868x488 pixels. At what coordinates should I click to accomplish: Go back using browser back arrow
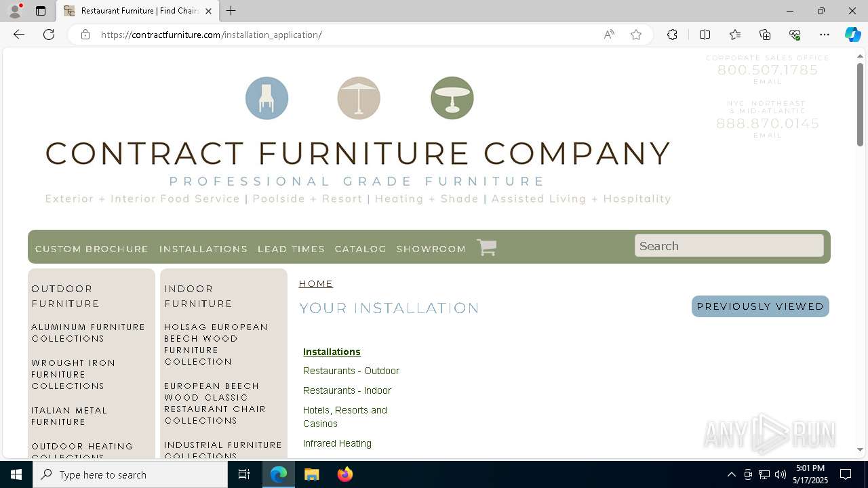coord(19,35)
